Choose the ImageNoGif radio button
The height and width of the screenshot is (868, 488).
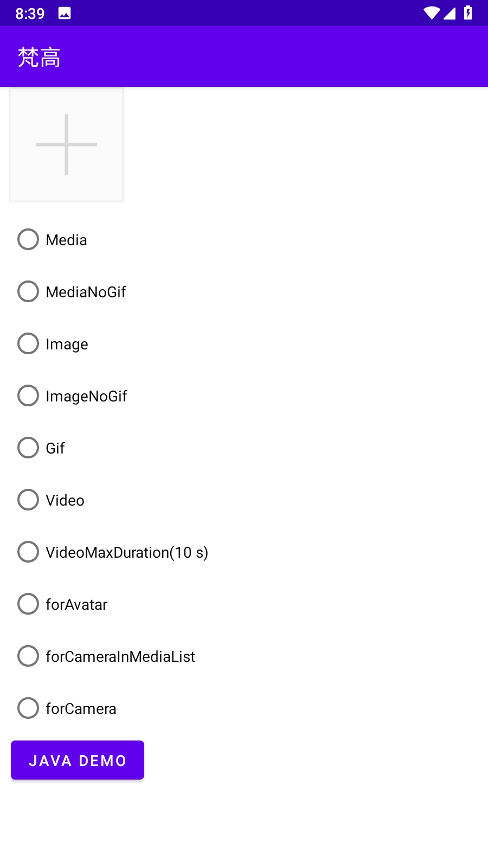[x=28, y=395]
